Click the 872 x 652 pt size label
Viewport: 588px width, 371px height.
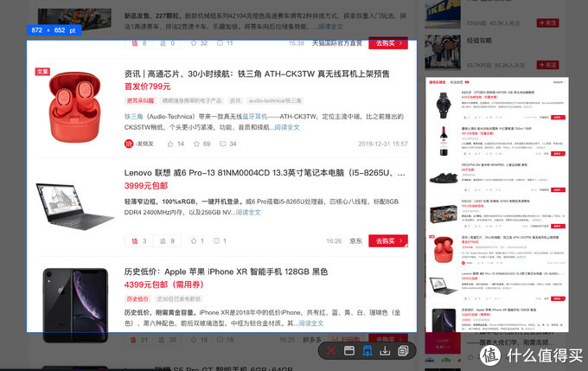[x=54, y=30]
